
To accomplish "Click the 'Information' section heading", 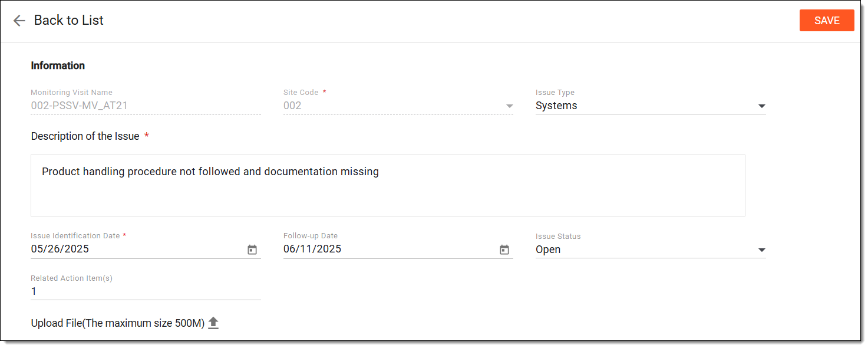I will pos(58,65).
